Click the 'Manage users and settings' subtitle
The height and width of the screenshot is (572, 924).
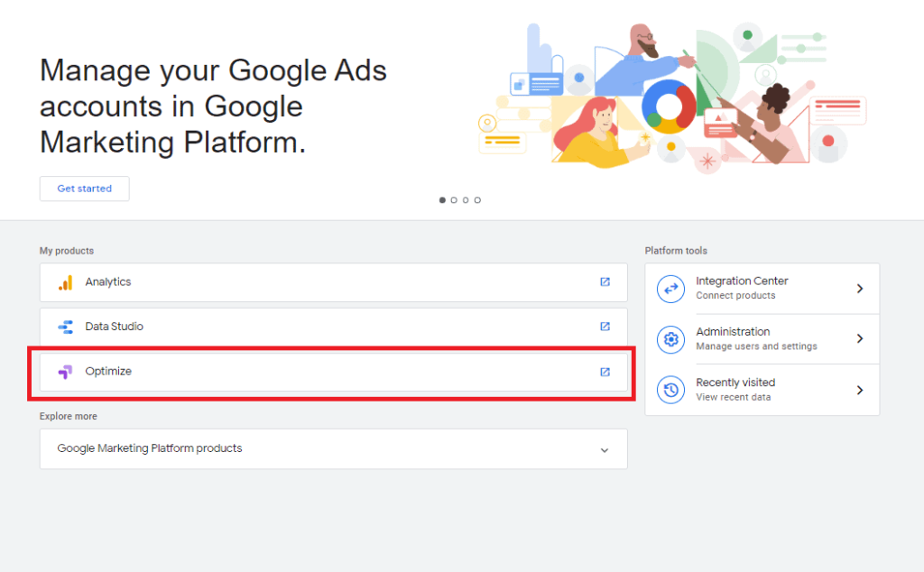(x=756, y=346)
